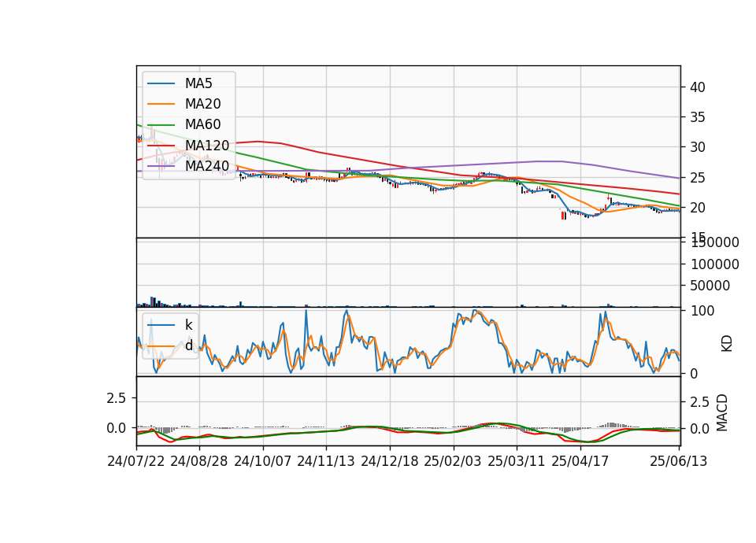Click the KD vertical axis title
Screen dimensions: 756x543
(727, 344)
